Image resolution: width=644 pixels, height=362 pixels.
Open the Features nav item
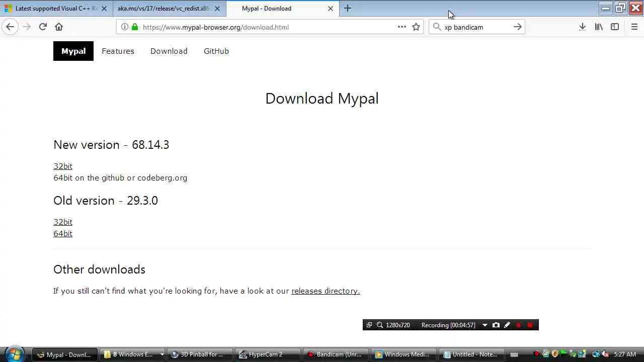coord(118,51)
